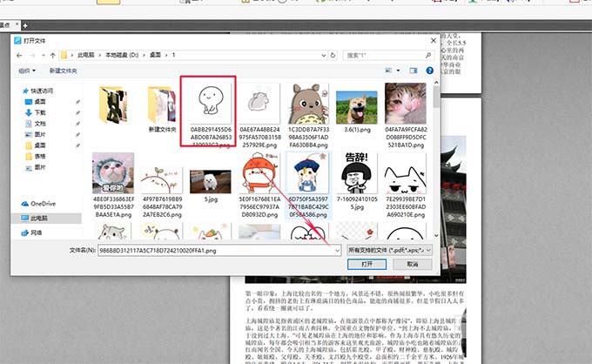The height and width of the screenshot is (364, 592).
Task: Select the orange hat image 5E0F16768E1EA
Action: point(259,185)
